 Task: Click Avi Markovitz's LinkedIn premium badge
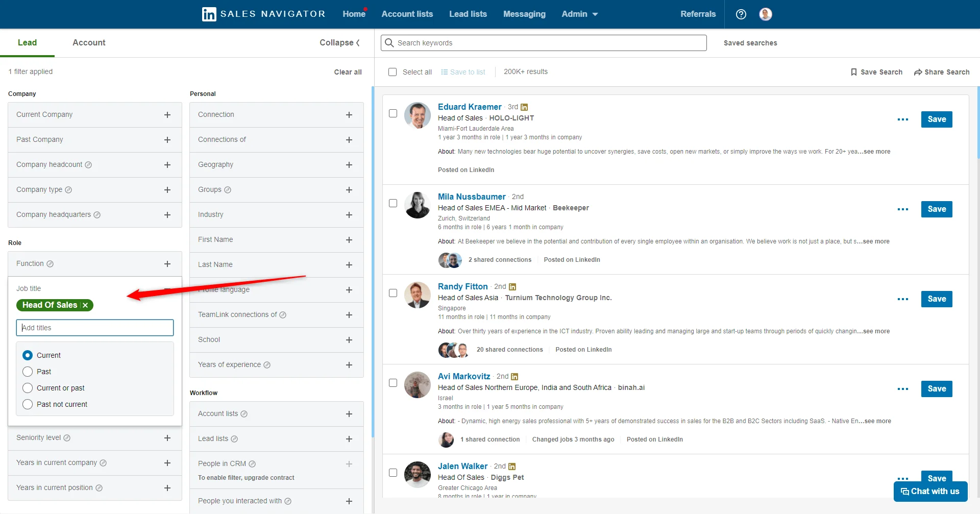pyautogui.click(x=514, y=377)
